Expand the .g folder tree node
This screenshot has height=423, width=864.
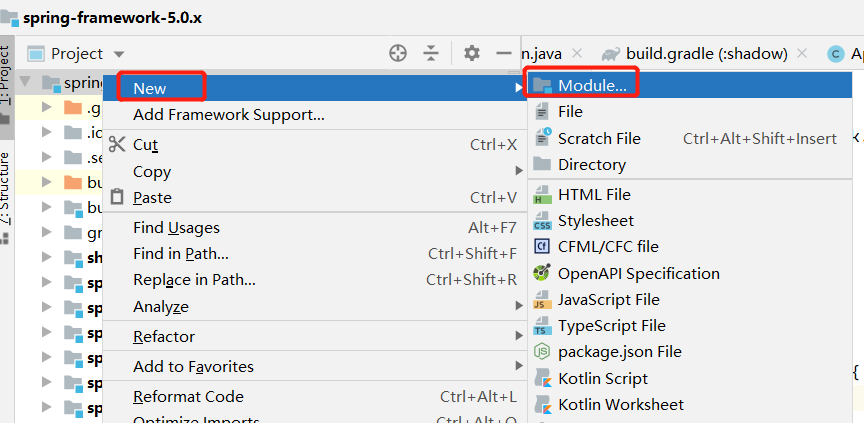47,107
